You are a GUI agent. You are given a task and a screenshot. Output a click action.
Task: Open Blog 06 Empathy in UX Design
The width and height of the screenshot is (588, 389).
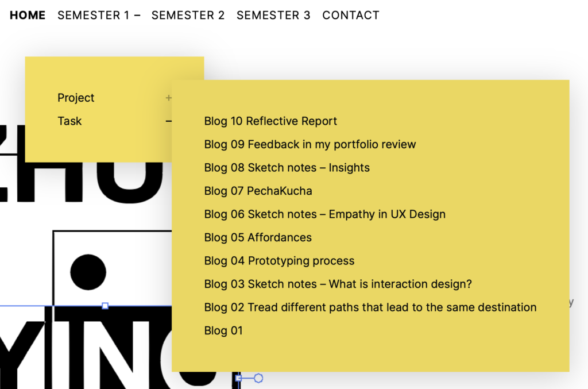click(325, 214)
